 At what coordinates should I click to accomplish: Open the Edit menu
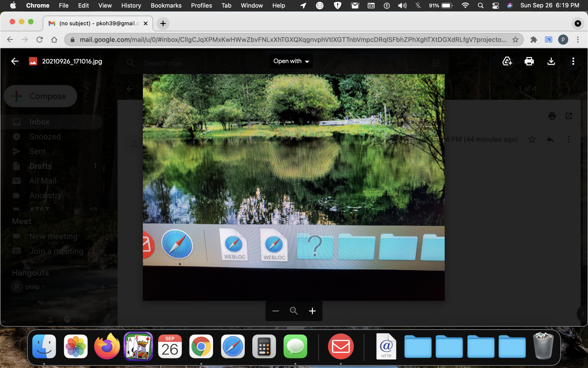click(x=83, y=5)
